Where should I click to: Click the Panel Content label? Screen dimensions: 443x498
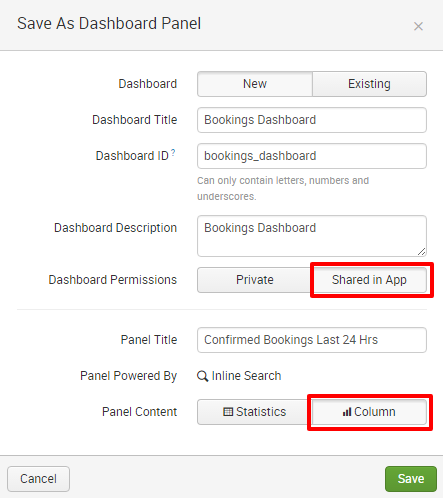pos(139,412)
